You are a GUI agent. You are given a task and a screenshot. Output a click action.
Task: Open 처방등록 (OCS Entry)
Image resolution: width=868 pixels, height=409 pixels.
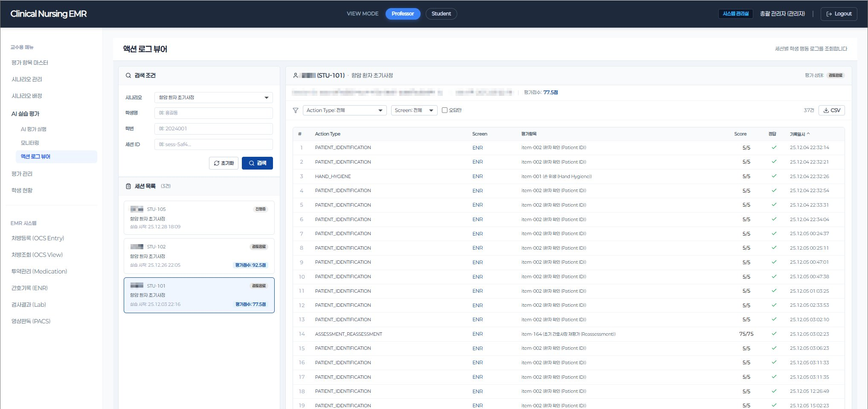pos(38,238)
